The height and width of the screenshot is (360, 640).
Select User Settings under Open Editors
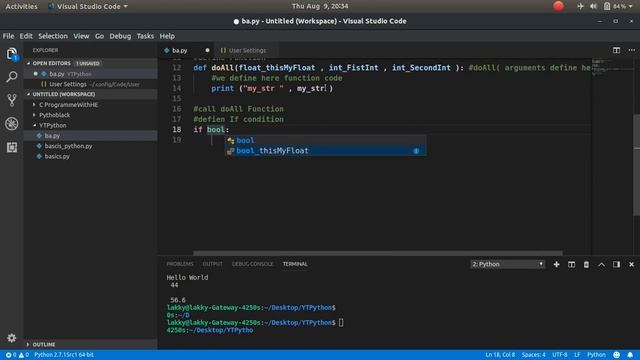click(x=91, y=84)
